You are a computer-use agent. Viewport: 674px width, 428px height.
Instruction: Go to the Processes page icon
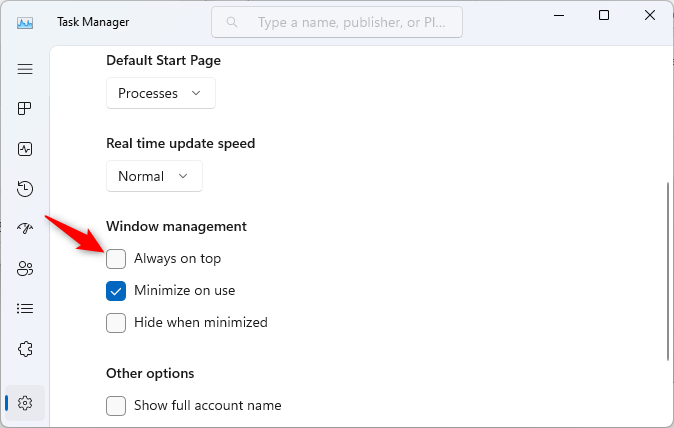point(25,109)
